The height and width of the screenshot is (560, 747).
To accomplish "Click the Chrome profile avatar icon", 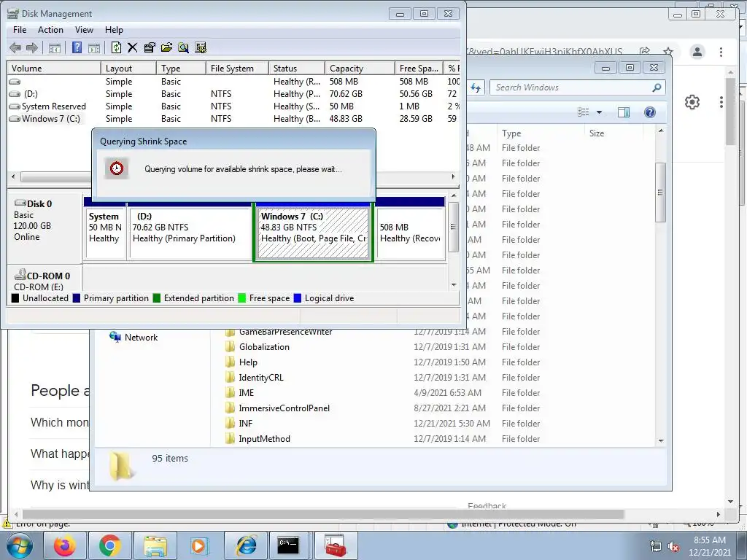I will (697, 52).
